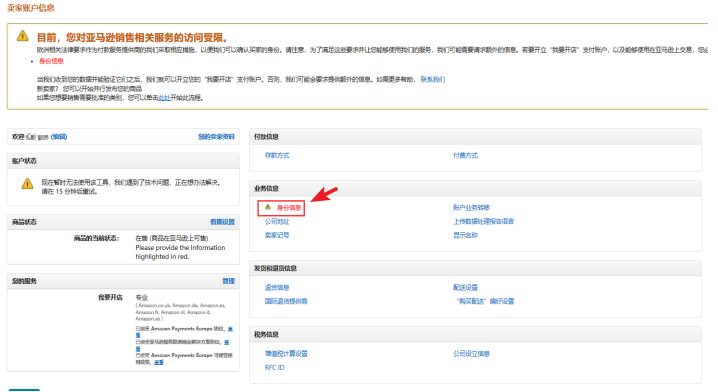Click the 商品状态 panel title
The width and height of the screenshot is (718, 392).
[x=24, y=222]
